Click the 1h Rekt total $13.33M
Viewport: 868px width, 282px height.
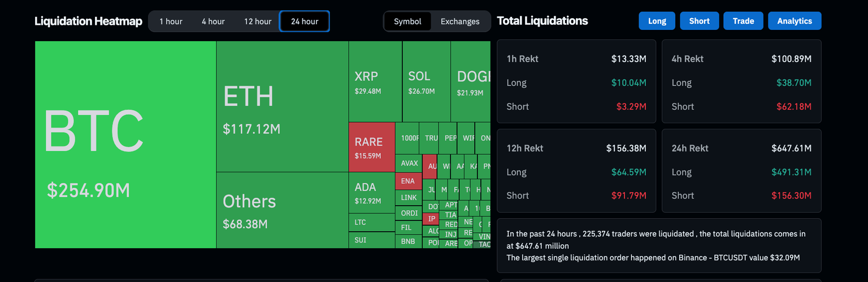pyautogui.click(x=628, y=59)
